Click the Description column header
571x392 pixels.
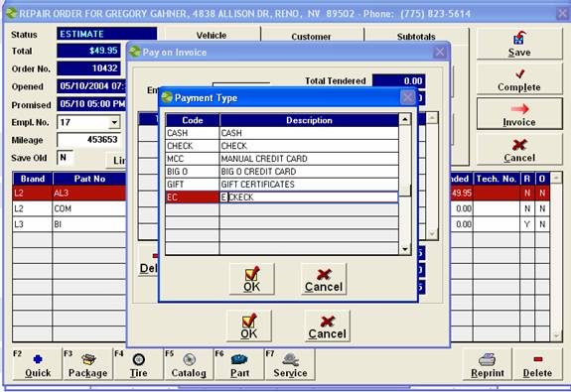[309, 120]
